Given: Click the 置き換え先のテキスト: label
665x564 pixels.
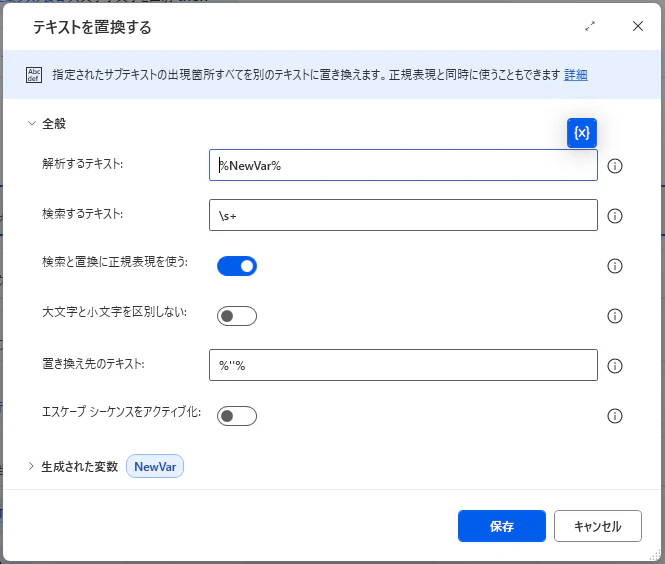Looking at the screenshot, I should tap(93, 363).
